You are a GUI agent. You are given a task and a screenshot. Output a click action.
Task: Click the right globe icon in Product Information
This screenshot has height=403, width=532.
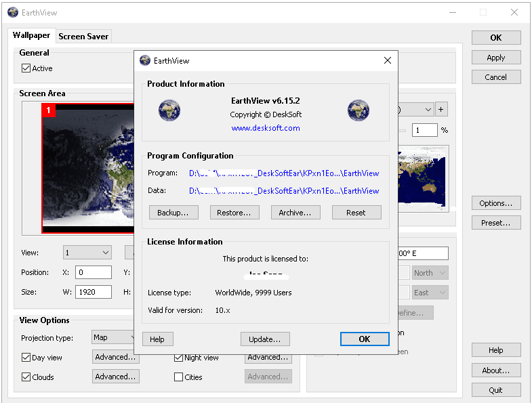359,110
